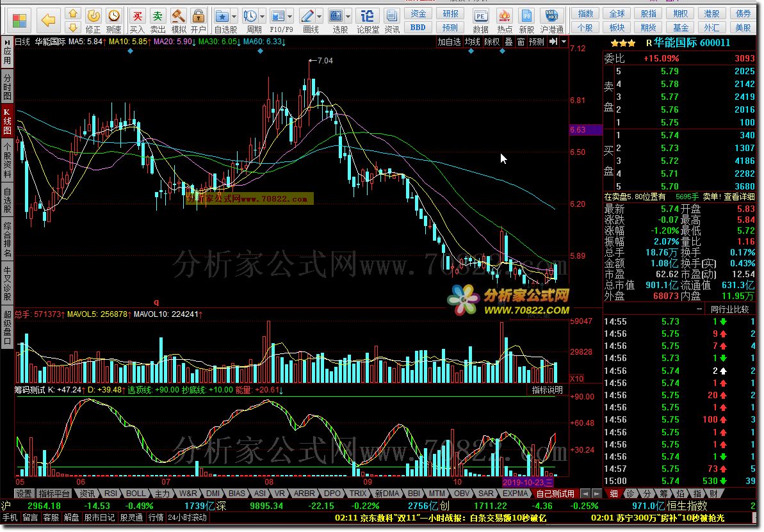The image size is (764, 532).
Task: Open the chart header options dropdown arrow
Action: (x=564, y=42)
